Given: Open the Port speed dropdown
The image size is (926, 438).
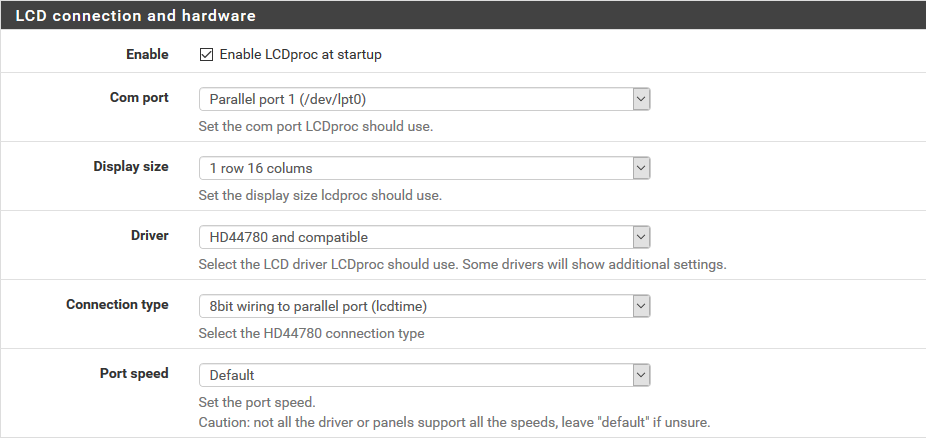Looking at the screenshot, I should tap(424, 375).
